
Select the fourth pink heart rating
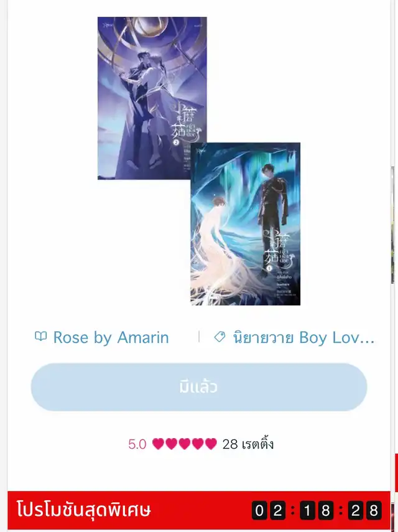[198, 444]
